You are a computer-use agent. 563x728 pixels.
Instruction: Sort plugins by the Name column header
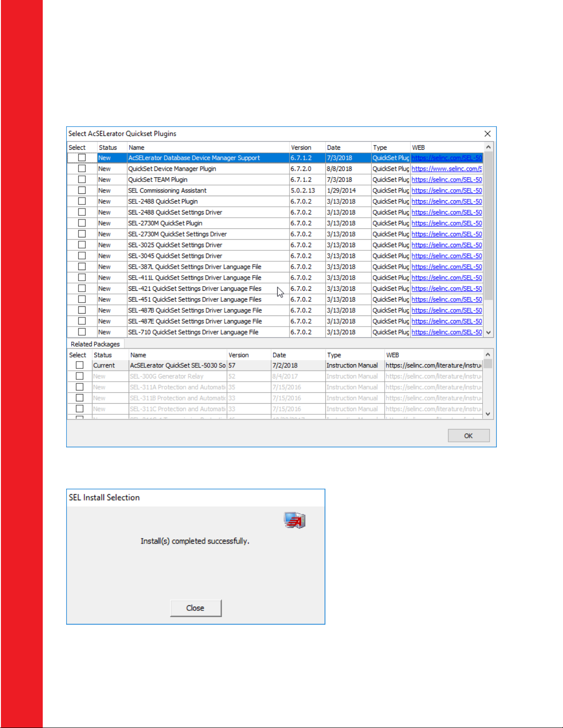[208, 147]
